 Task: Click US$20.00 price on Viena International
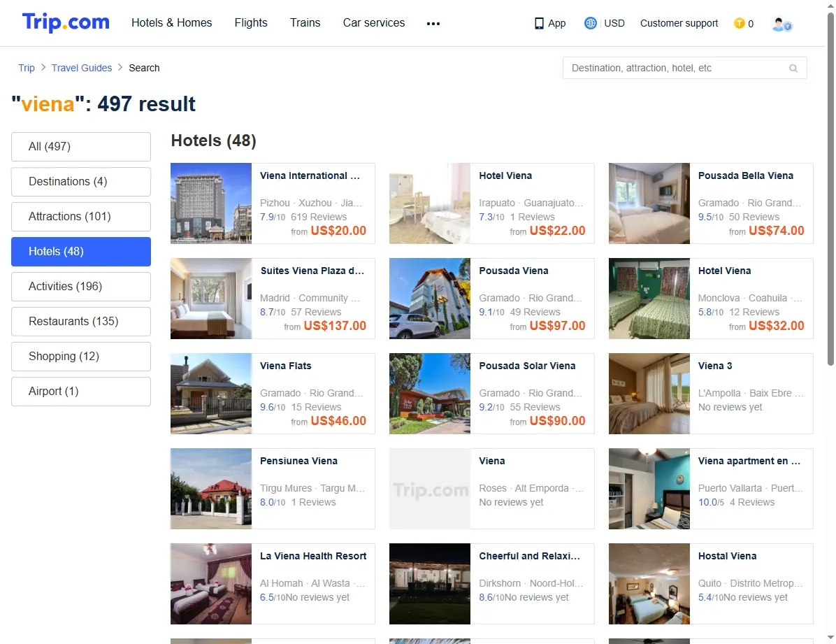pyautogui.click(x=338, y=231)
